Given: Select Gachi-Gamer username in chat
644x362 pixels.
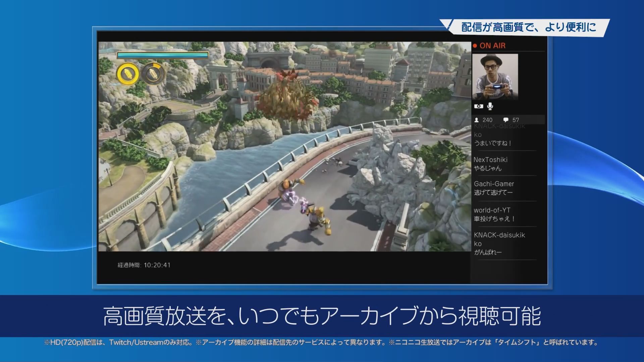Looking at the screenshot, I should 494,184.
